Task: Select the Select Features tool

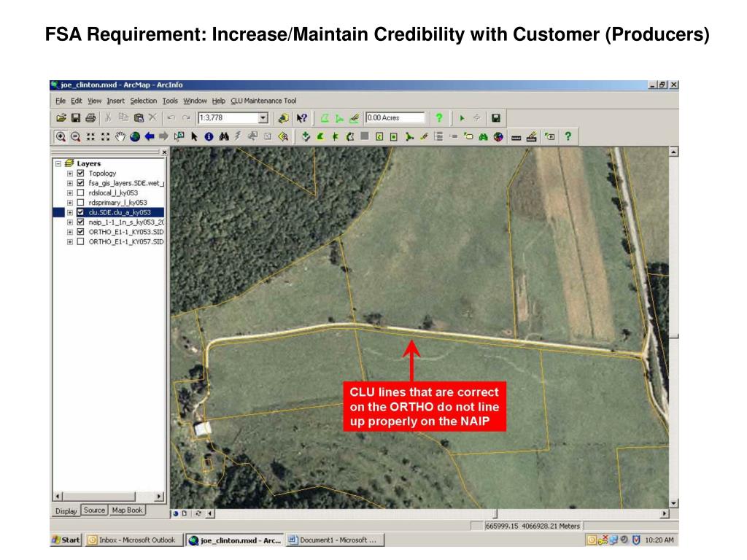Action: [179, 136]
